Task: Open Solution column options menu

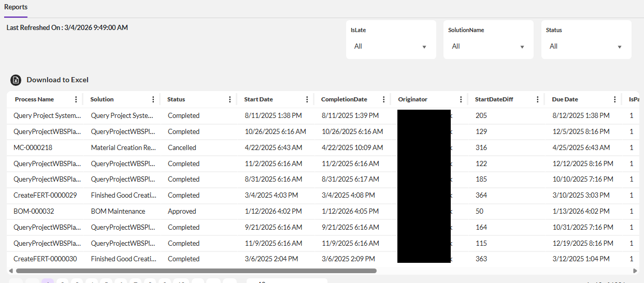Action: 153,99
